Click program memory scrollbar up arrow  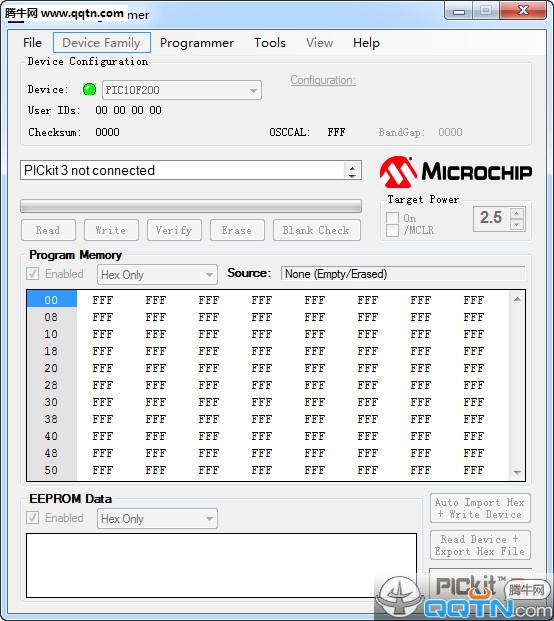517,299
